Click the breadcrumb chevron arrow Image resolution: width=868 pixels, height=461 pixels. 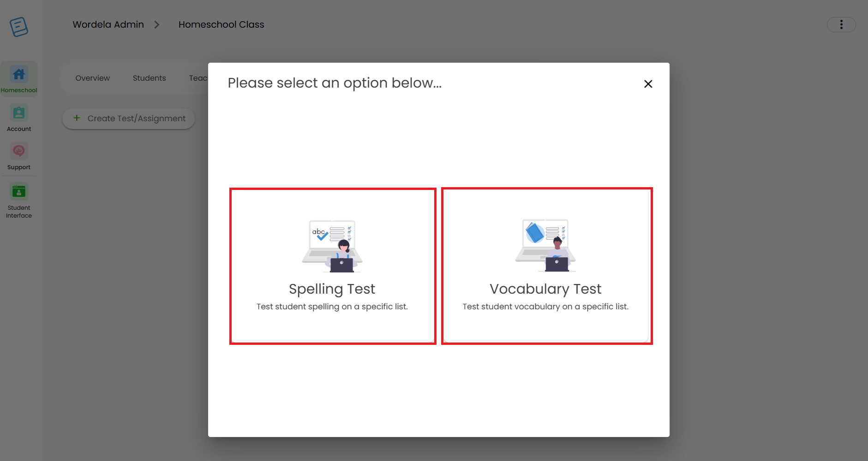[157, 24]
